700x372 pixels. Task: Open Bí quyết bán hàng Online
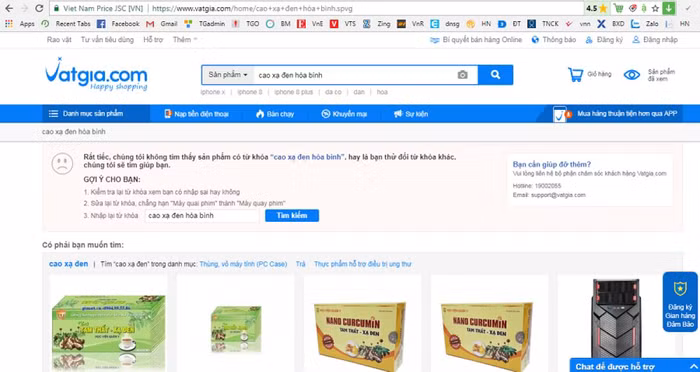click(x=476, y=40)
